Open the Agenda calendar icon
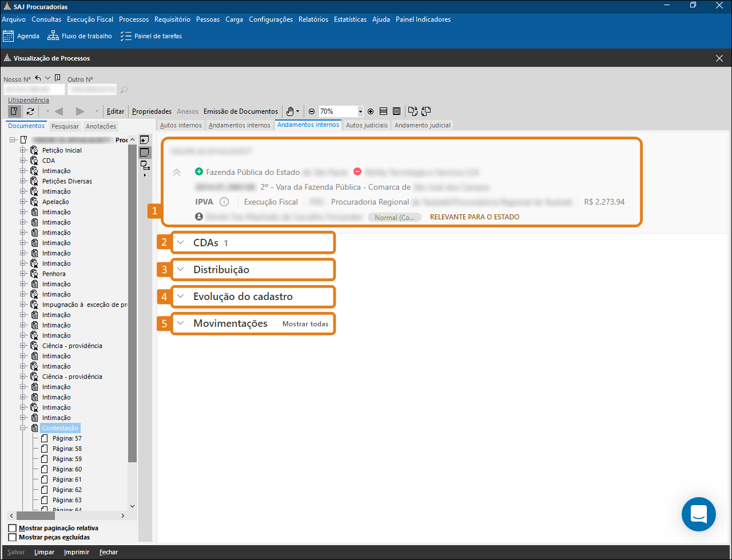 click(9, 36)
